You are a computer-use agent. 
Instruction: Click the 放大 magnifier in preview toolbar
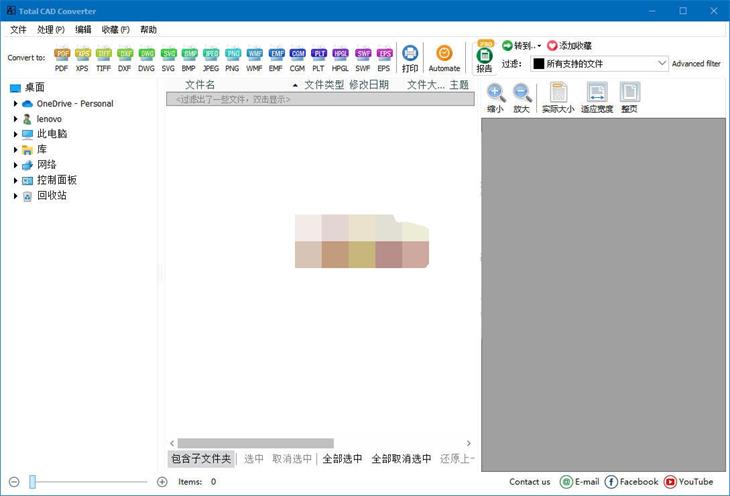pyautogui.click(x=521, y=98)
